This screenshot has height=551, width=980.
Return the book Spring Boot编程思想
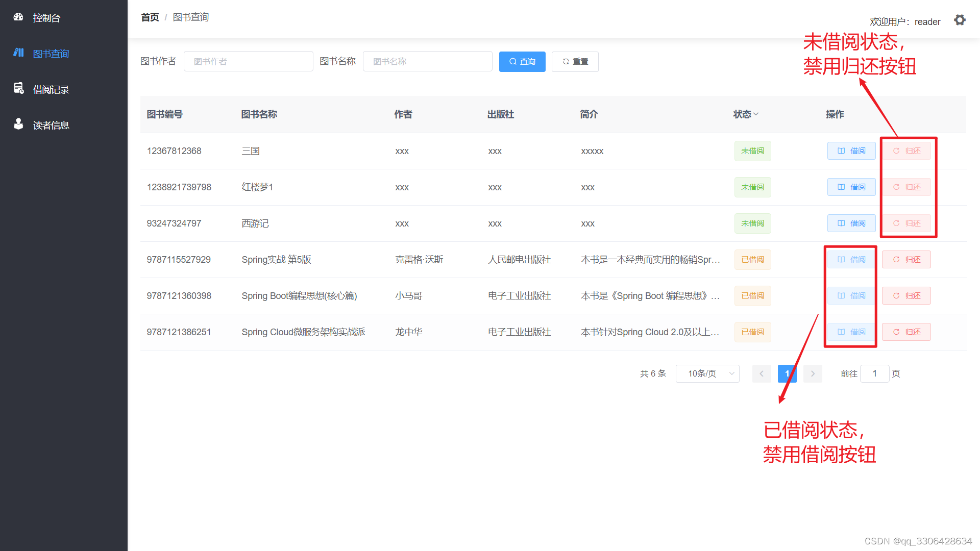(906, 296)
